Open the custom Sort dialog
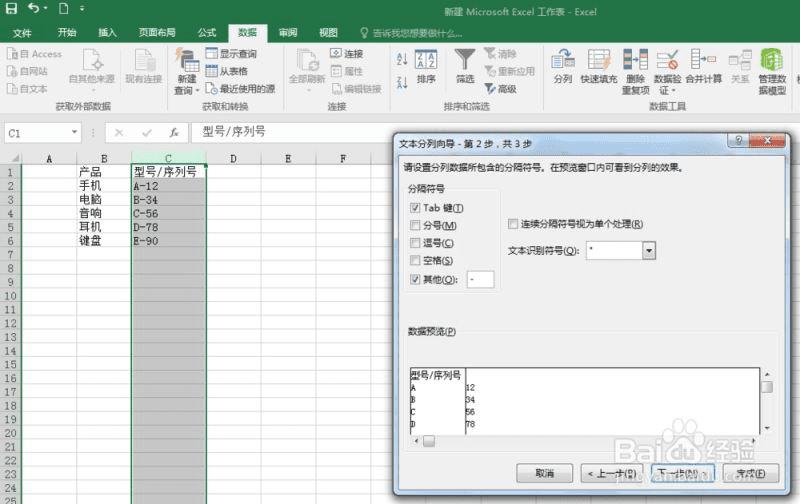800x504 pixels. [x=426, y=66]
